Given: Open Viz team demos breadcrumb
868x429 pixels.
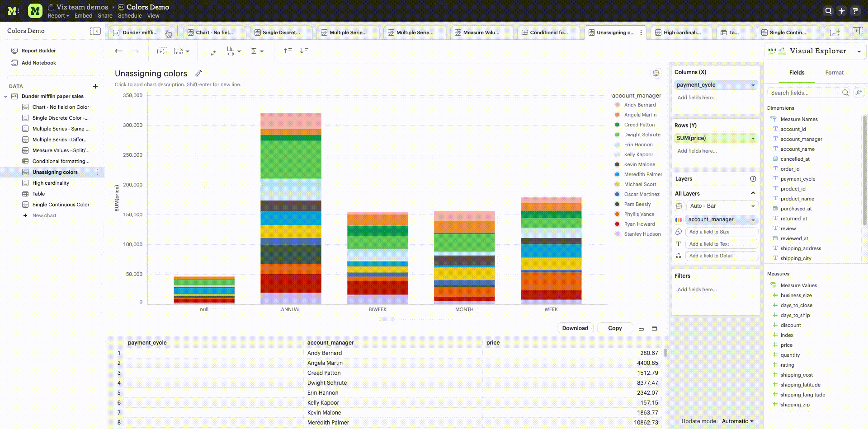Looking at the screenshot, I should (82, 7).
